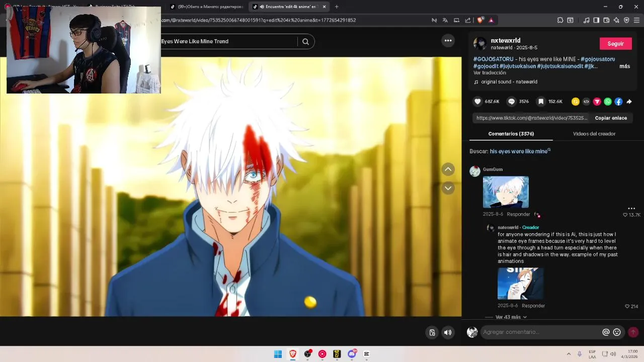Click nxtewxrld profile avatar
644x362 pixels.
pyautogui.click(x=480, y=44)
